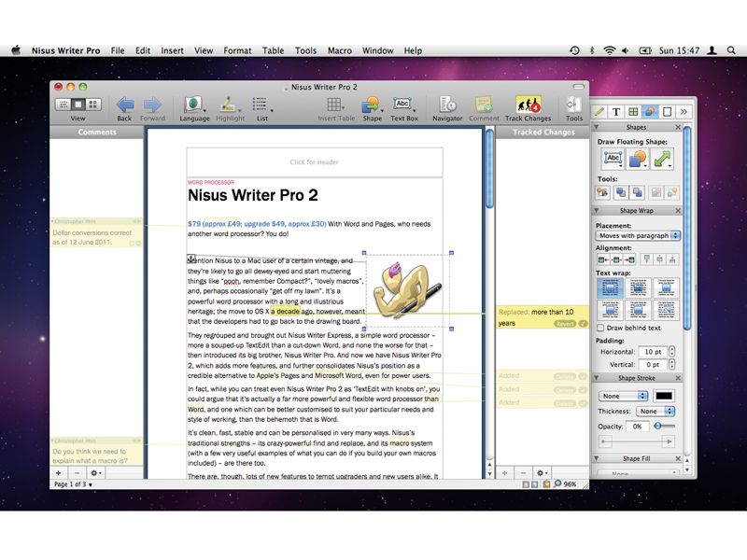
Task: Open the Placement Moves with paragraph dropdown
Action: click(x=638, y=235)
